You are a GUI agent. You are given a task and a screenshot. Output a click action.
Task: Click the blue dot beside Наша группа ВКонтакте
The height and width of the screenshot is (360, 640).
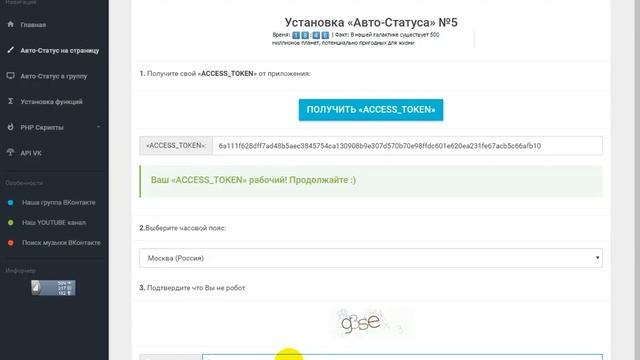point(11,202)
